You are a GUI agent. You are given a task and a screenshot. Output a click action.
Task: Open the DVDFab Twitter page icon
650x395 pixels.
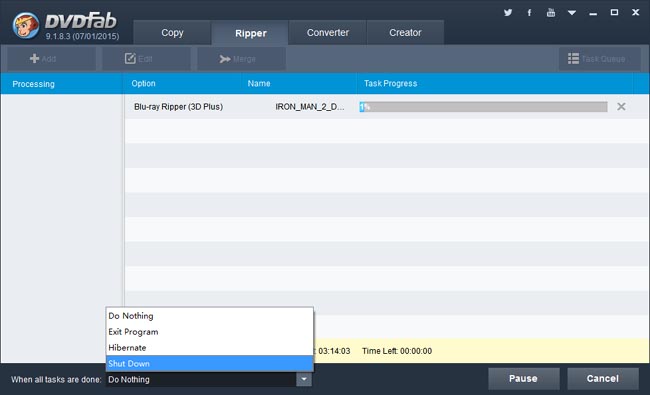(x=508, y=12)
